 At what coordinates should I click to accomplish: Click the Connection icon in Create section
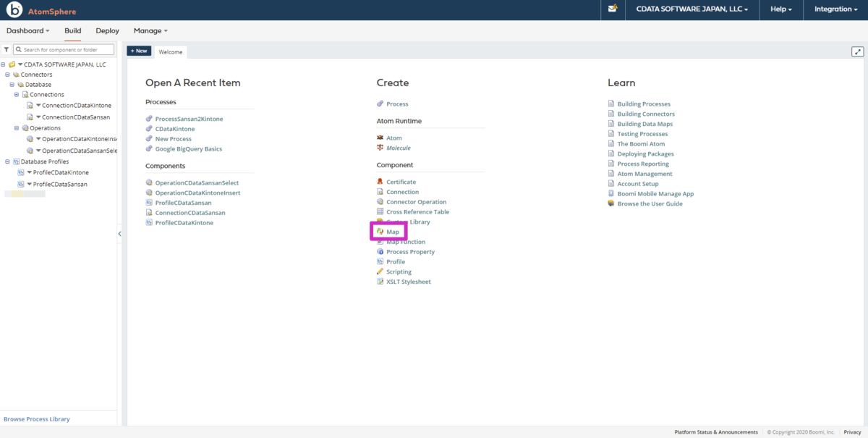coord(380,192)
